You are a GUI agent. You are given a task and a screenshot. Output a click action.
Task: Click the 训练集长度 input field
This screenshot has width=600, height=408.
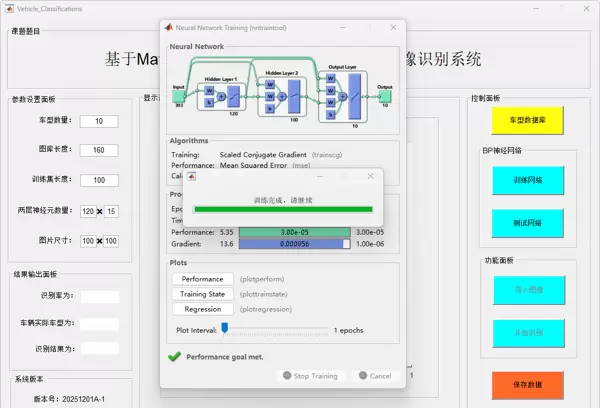coord(99,181)
